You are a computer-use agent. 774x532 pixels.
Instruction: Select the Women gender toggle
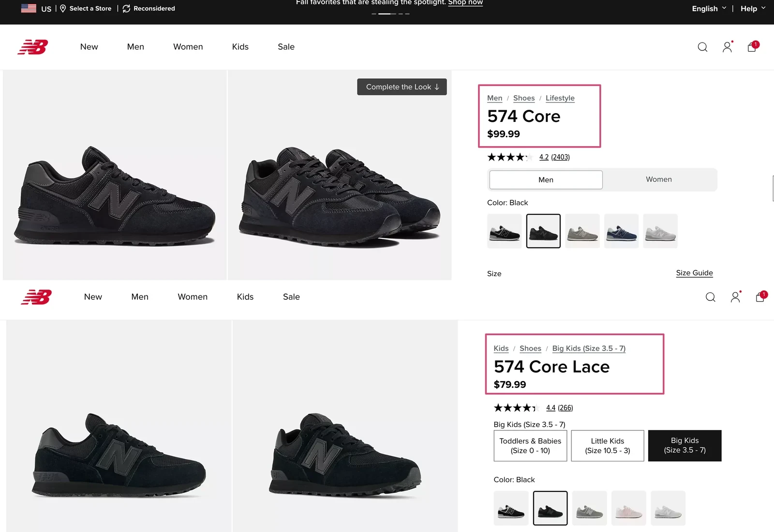point(659,179)
